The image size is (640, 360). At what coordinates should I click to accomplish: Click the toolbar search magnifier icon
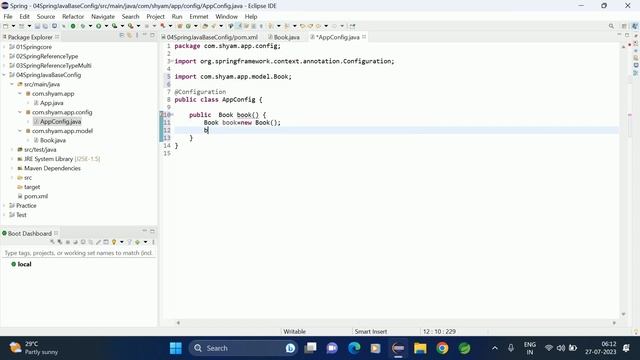coord(611,26)
